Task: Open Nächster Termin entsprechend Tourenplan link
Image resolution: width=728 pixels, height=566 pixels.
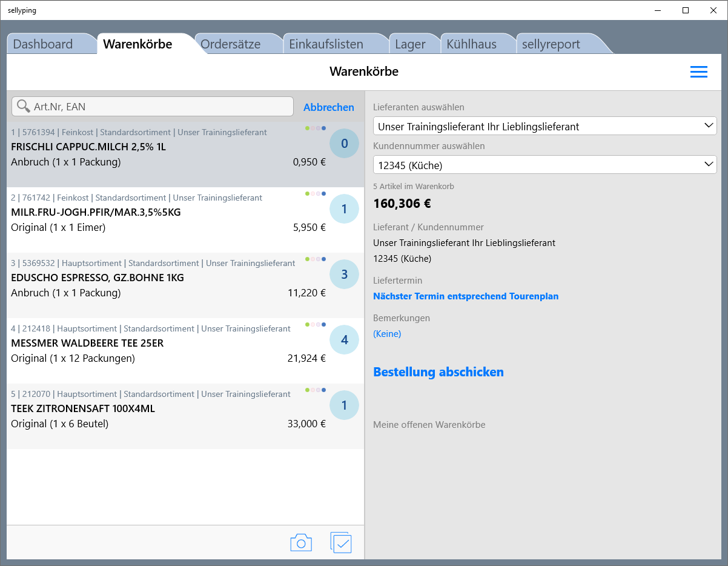Action: point(466,296)
